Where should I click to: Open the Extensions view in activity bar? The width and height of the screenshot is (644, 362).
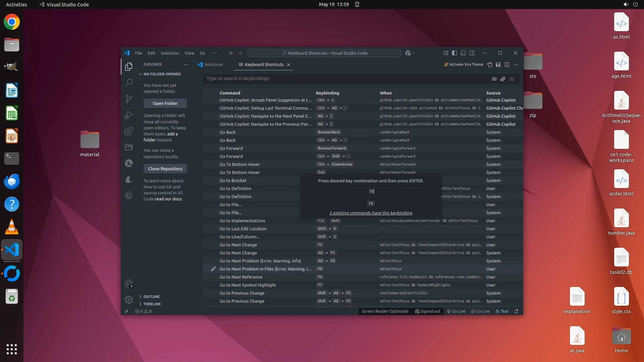click(x=129, y=131)
